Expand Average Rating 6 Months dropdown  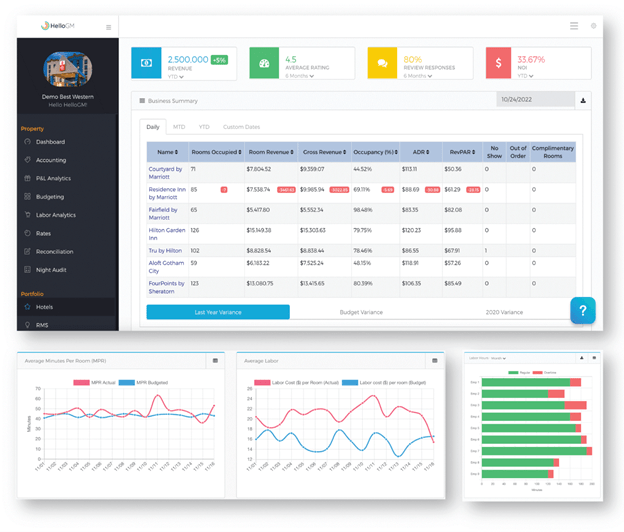[x=299, y=76]
